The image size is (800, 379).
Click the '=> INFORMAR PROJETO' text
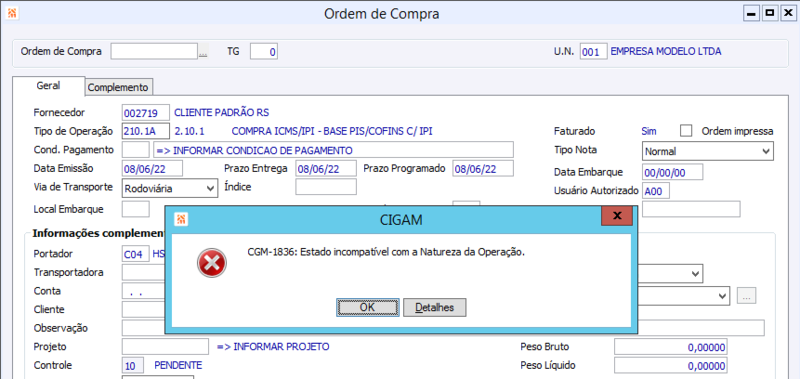[273, 346]
